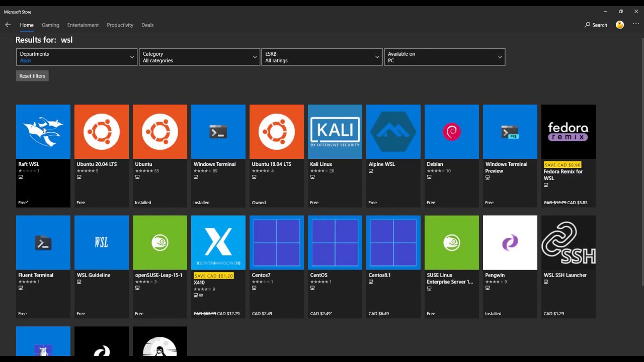644x362 pixels.
Task: Switch to the Gaming tab
Action: [x=50, y=25]
